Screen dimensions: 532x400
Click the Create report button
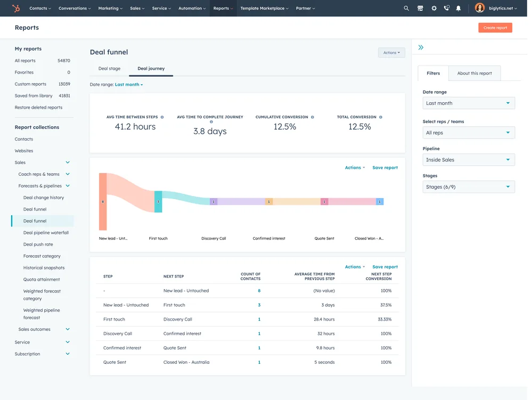[495, 27]
